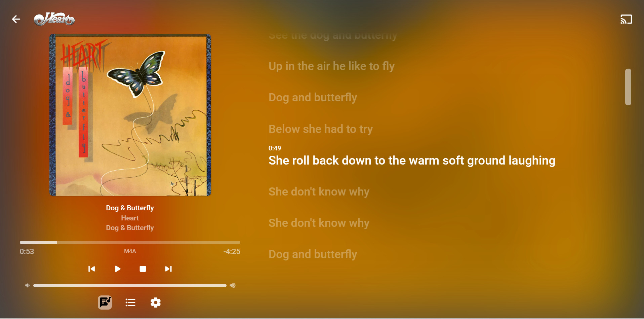The image size is (644, 319).
Task: Open the Heart artist link under title
Action: 130,218
